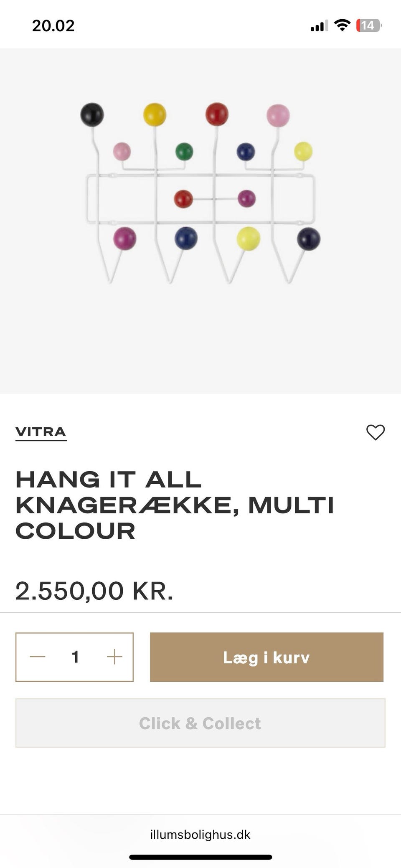Tap the quantity field showing 1
Viewport: 401px width, 868px height.
click(75, 657)
